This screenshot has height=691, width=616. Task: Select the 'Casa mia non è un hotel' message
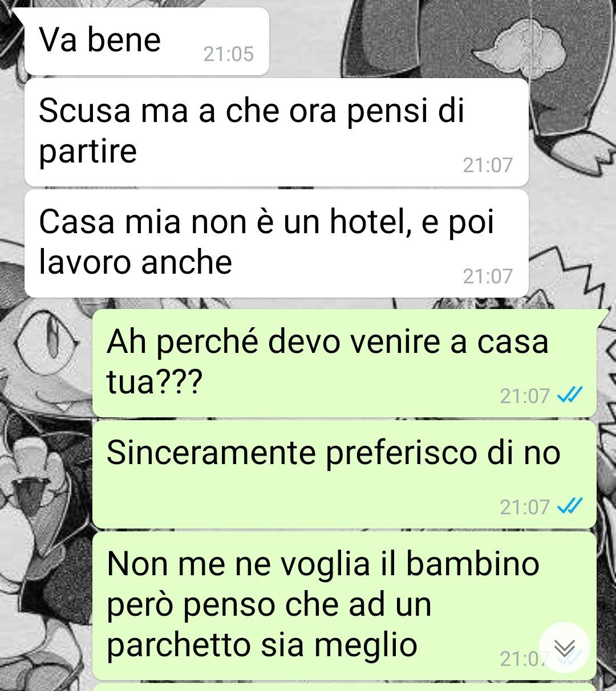click(x=277, y=243)
